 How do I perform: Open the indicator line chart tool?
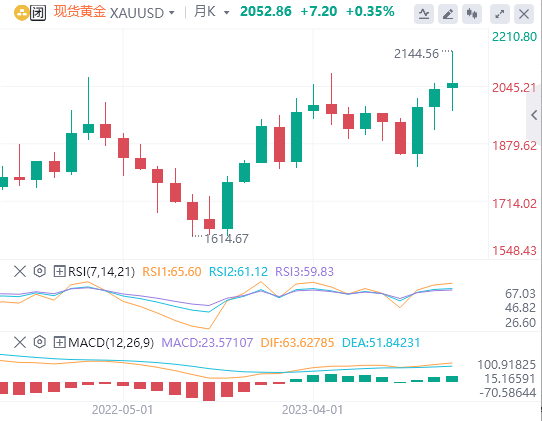click(424, 14)
